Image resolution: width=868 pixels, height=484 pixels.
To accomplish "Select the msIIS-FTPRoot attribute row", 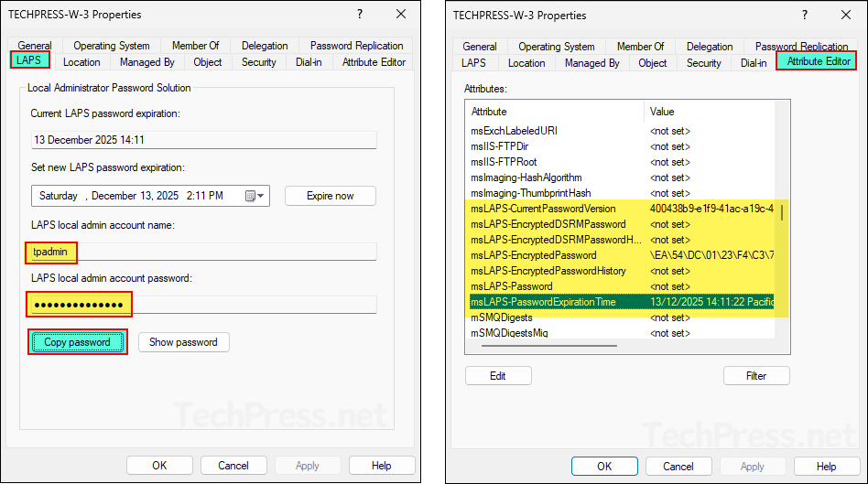I will 622,162.
